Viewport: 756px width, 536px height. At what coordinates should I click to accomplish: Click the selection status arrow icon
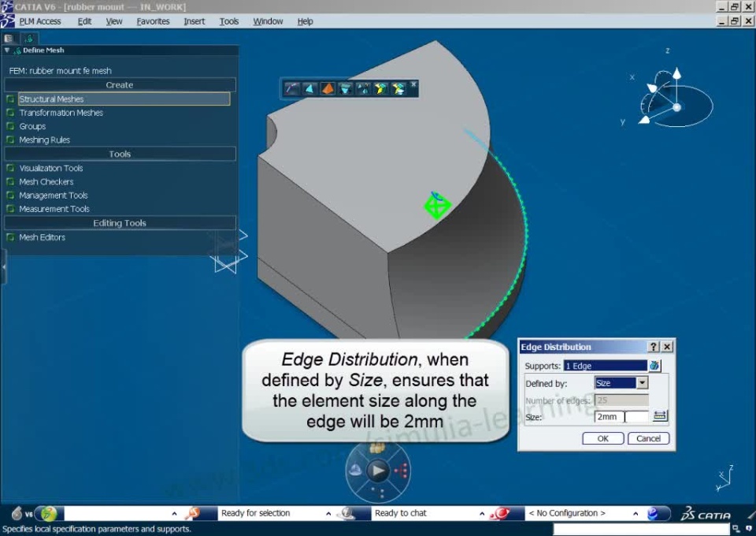[194, 513]
